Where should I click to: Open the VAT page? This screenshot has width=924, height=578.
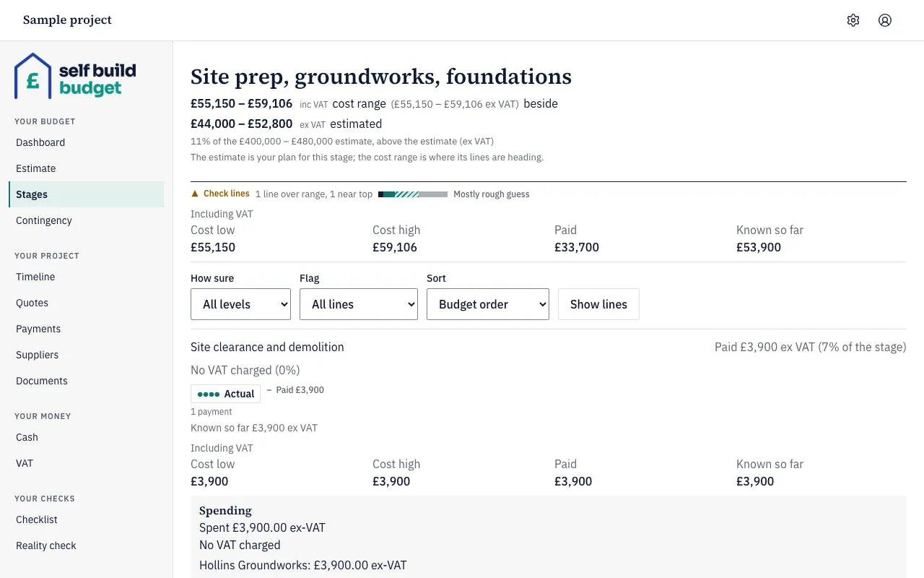(86, 463)
